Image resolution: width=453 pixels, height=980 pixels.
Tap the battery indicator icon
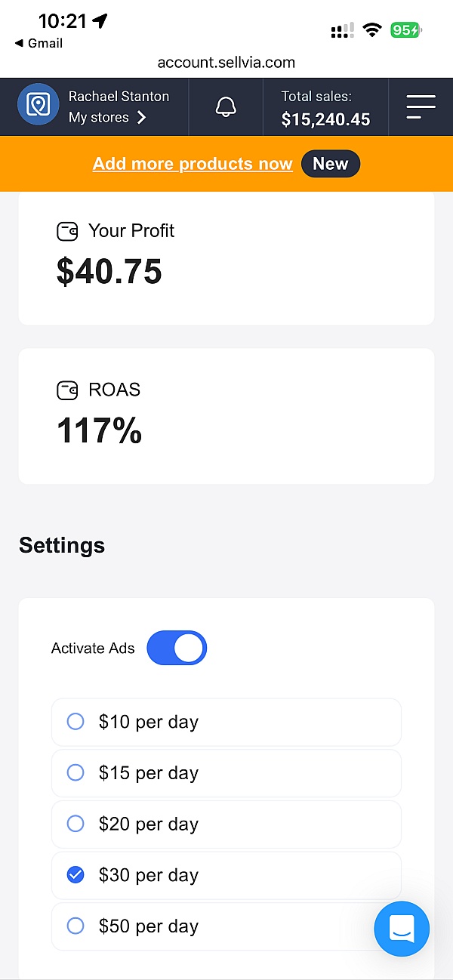click(405, 30)
